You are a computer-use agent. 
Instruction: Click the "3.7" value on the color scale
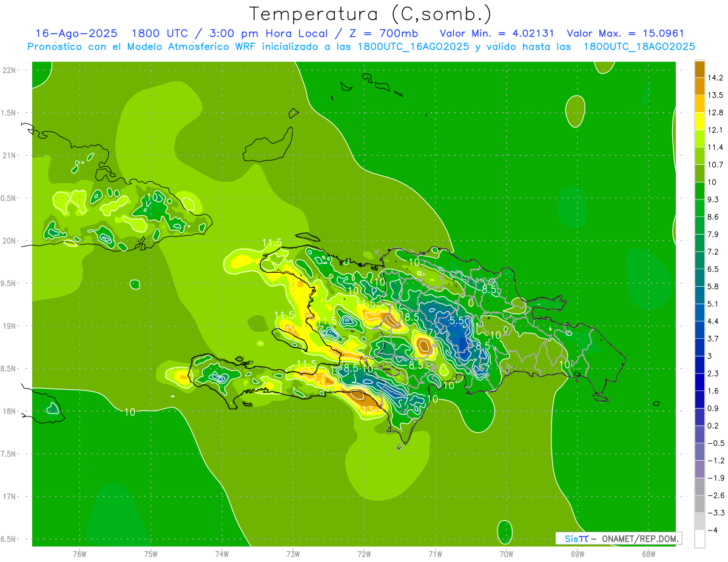[713, 338]
